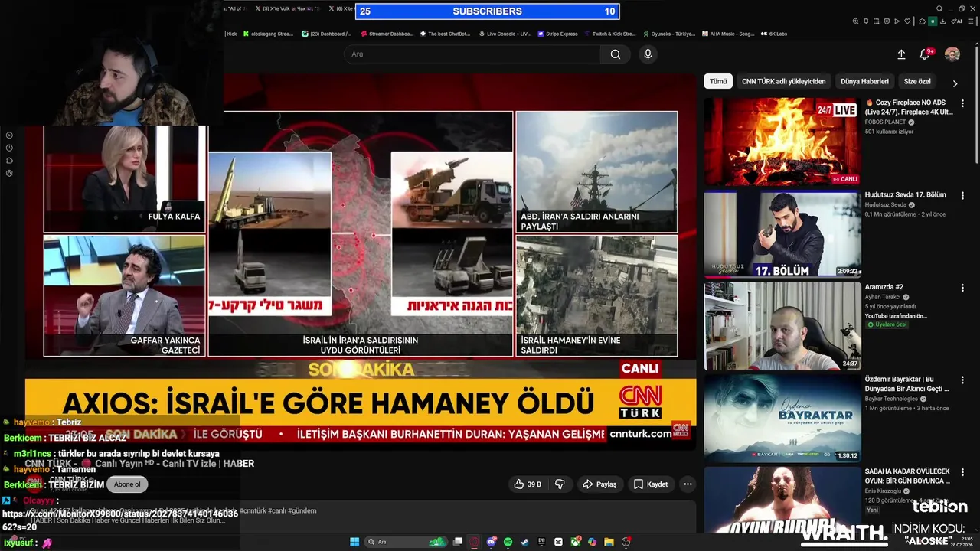
Task: Open the YouTube account avatar menu
Action: [952, 54]
